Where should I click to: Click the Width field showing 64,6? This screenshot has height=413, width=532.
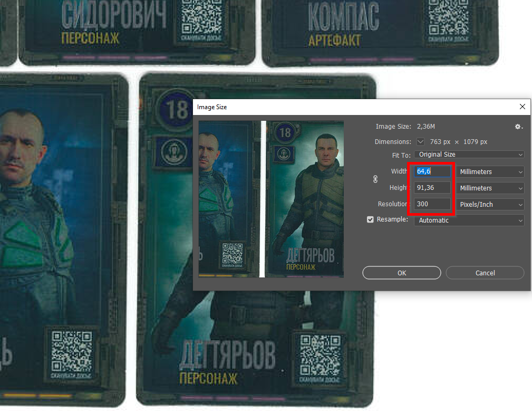tap(433, 172)
